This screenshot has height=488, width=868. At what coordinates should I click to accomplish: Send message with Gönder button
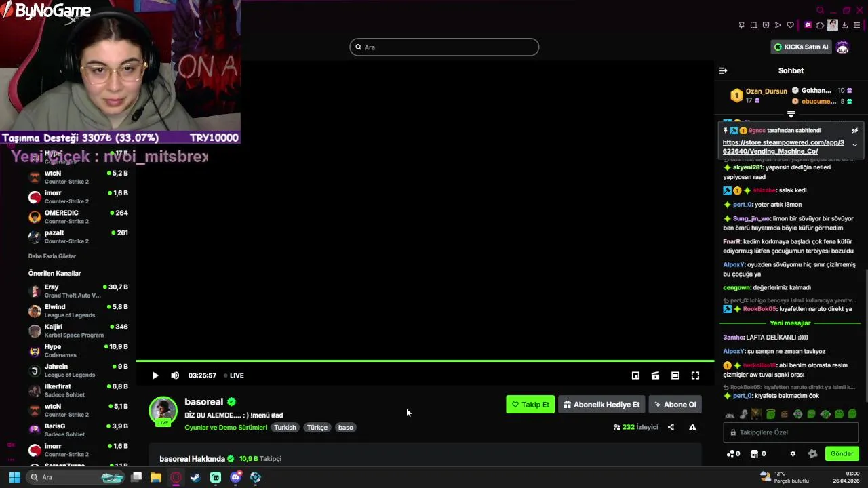[x=842, y=453]
